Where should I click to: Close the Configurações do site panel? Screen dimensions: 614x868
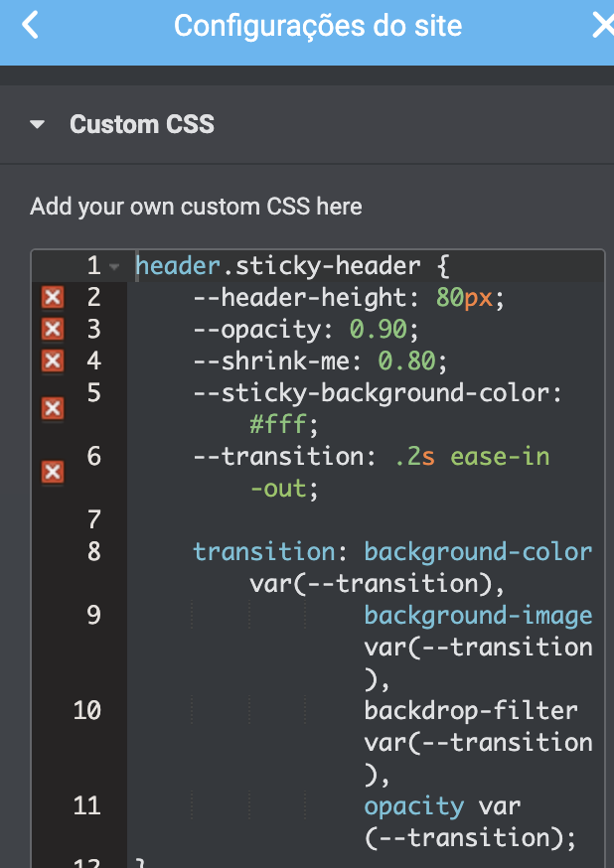click(x=603, y=26)
